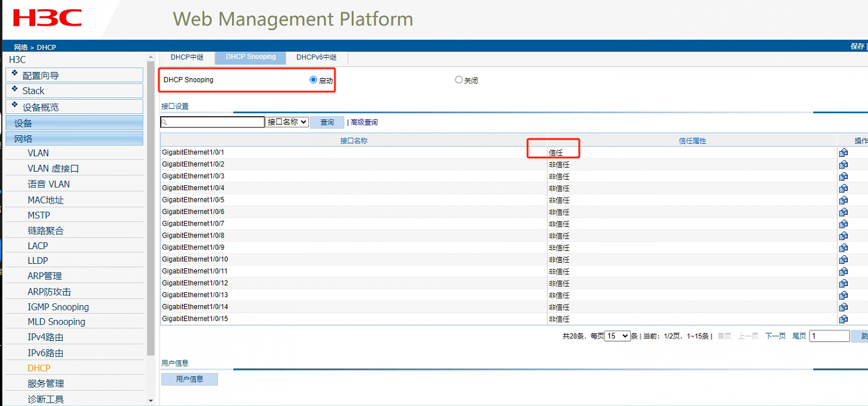Click edit icon for GigabitEthernet1/0/9
Viewport: 868px width, 406px height.
point(843,248)
